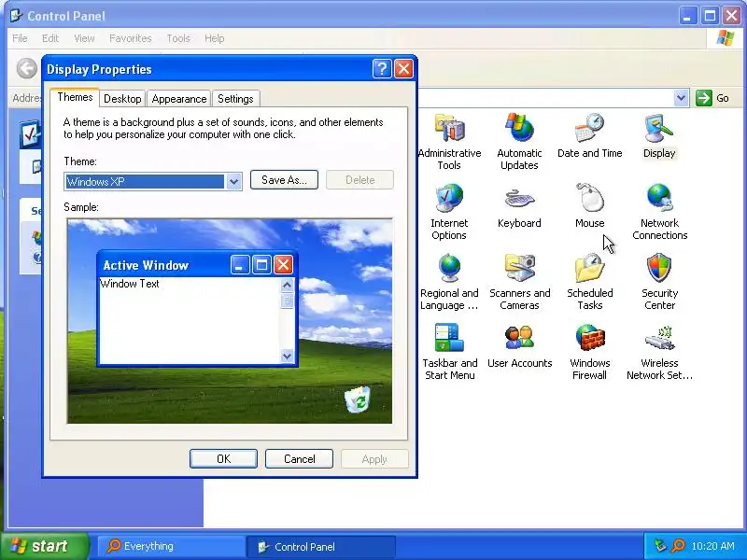This screenshot has width=747, height=560.
Task: Open the Edit menu
Action: (50, 38)
